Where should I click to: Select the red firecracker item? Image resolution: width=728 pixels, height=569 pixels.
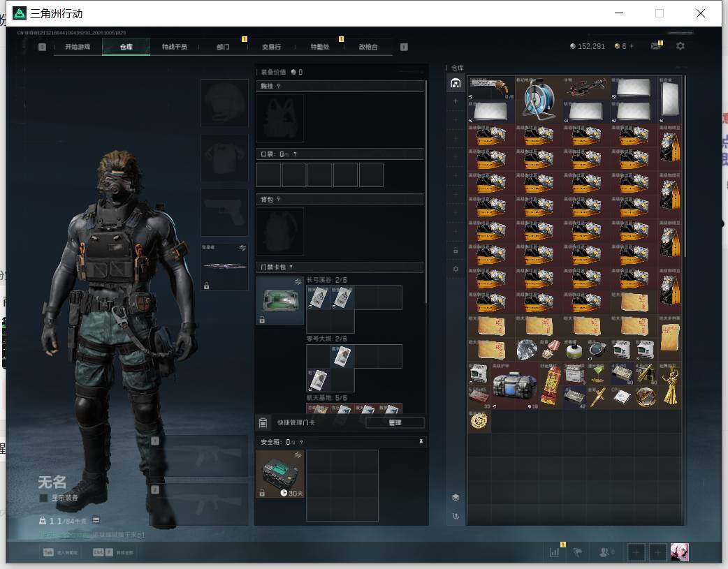[551, 385]
